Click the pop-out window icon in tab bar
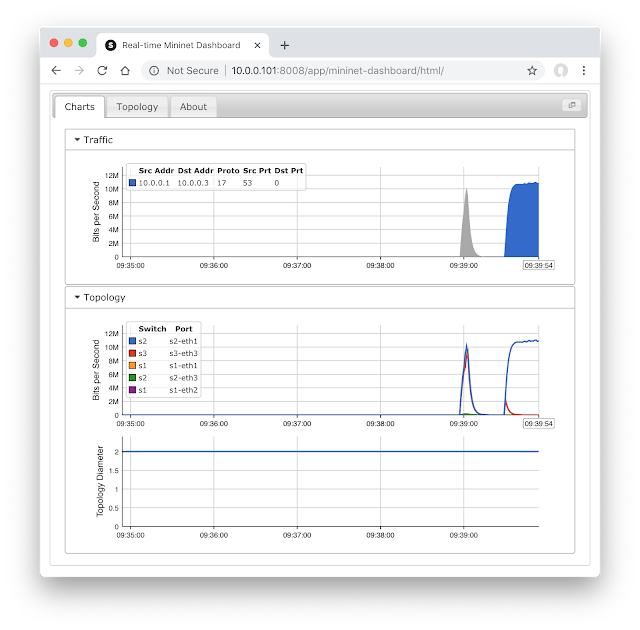Image resolution: width=640 pixels, height=630 pixels. pos(572,105)
